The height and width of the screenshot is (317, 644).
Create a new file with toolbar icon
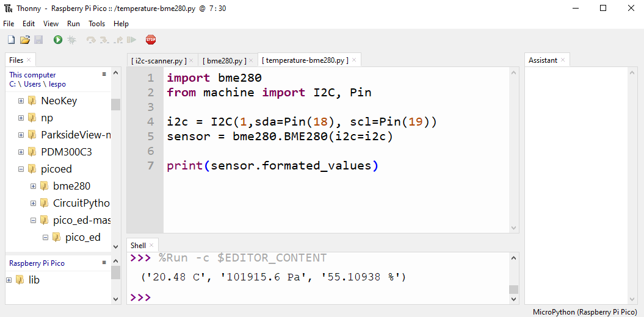pyautogui.click(x=11, y=40)
